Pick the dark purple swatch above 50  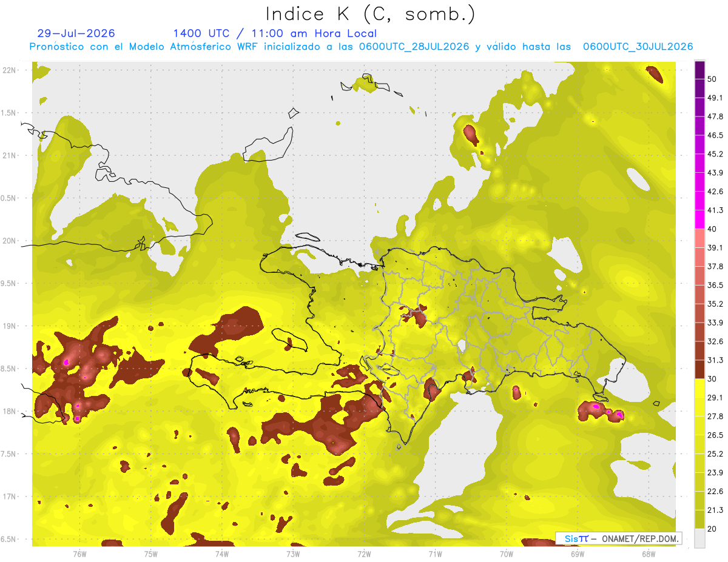(699, 70)
